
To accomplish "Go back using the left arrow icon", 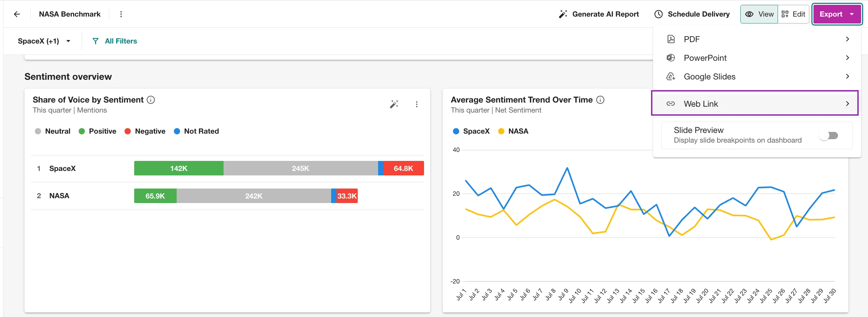I will [x=17, y=14].
